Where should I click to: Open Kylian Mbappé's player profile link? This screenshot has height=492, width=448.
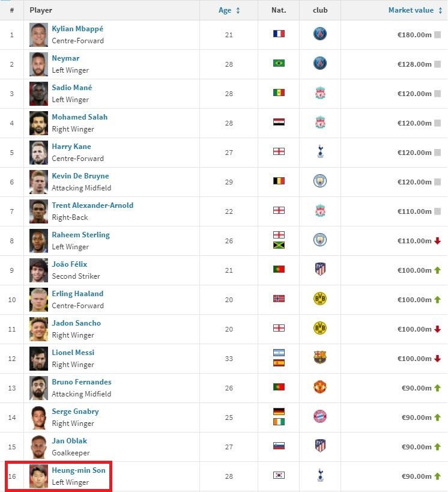point(77,29)
